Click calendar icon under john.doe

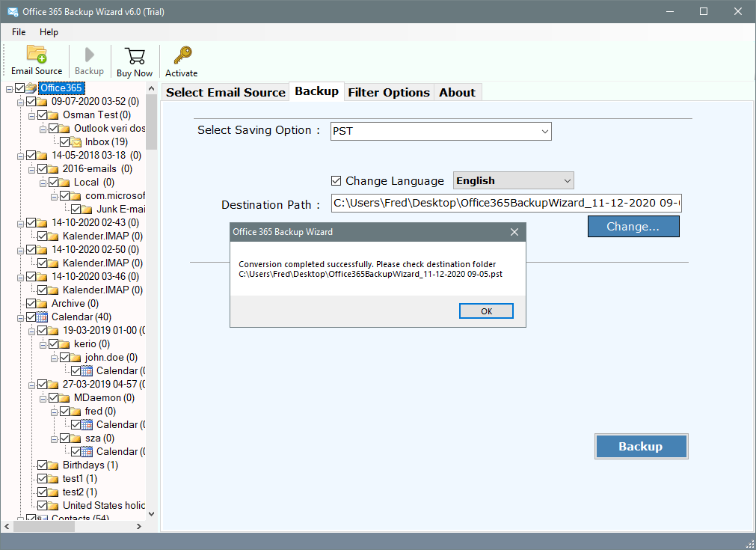tap(87, 371)
